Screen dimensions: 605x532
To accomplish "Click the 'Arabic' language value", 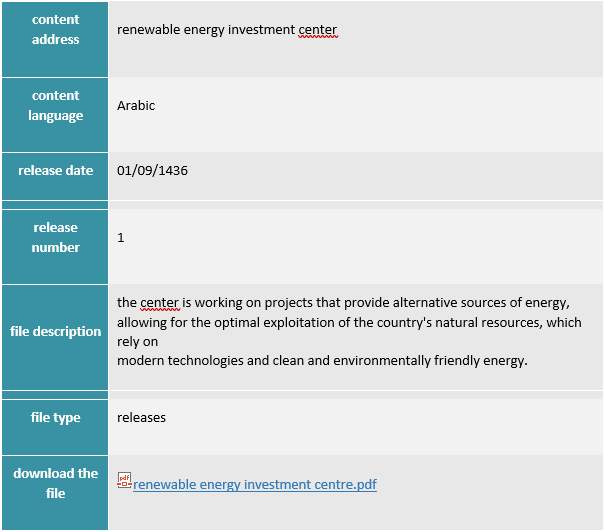I will point(136,106).
